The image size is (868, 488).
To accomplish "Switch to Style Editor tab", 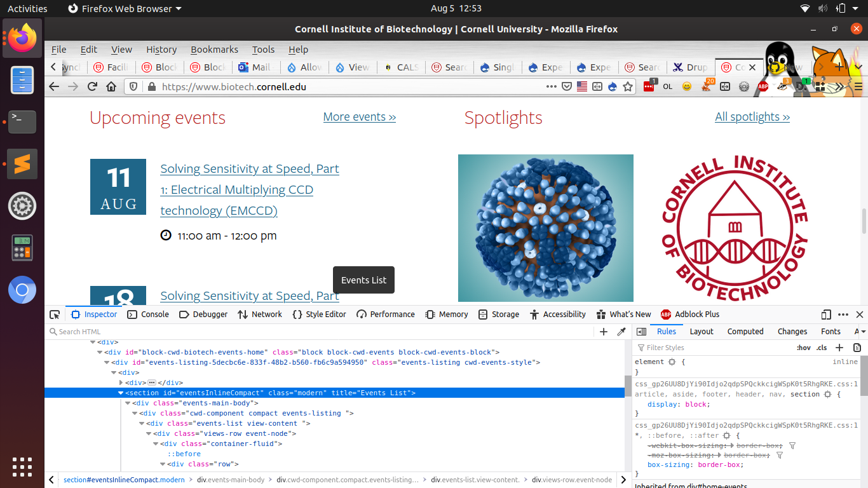I will click(320, 315).
